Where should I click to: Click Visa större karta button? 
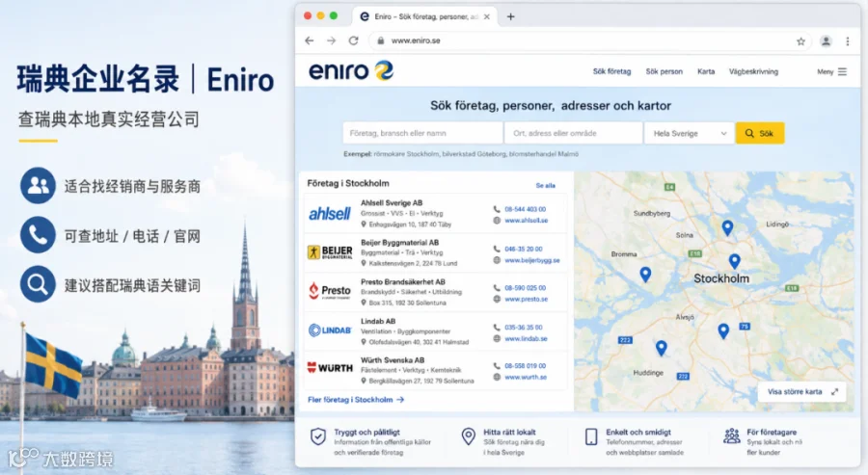tap(801, 391)
